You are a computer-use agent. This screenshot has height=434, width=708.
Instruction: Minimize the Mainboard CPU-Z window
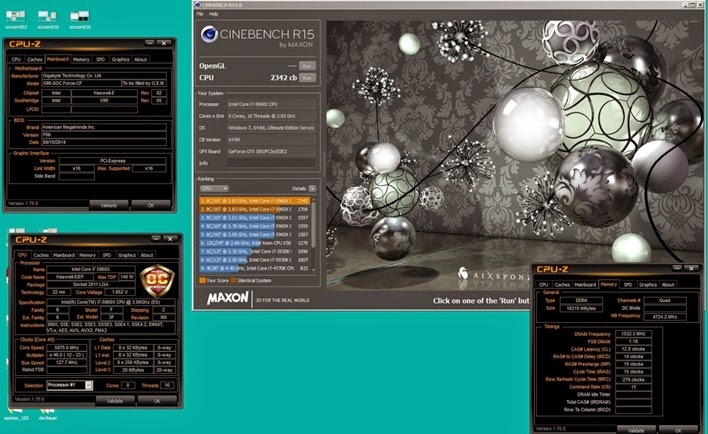pyautogui.click(x=150, y=43)
